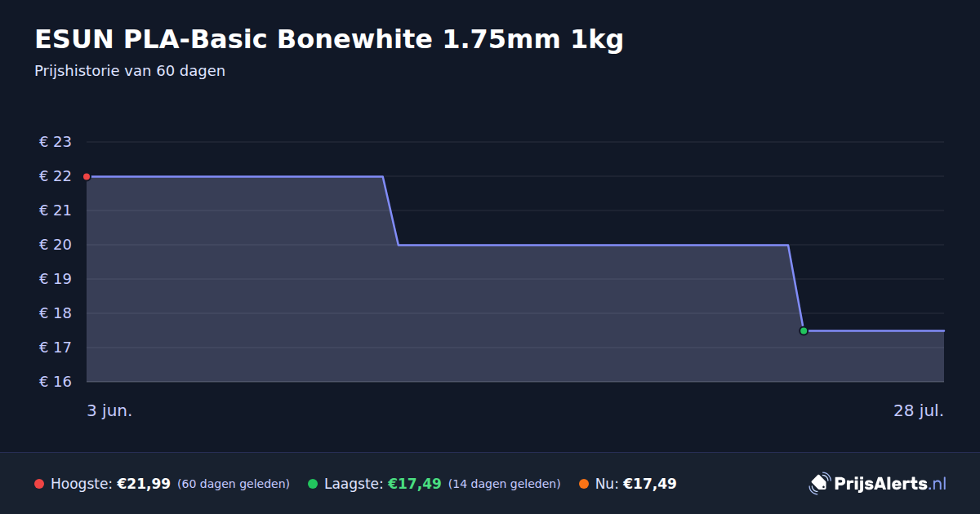Click the Prijshistorie van 60 dagen subtitle

pyautogui.click(x=130, y=71)
